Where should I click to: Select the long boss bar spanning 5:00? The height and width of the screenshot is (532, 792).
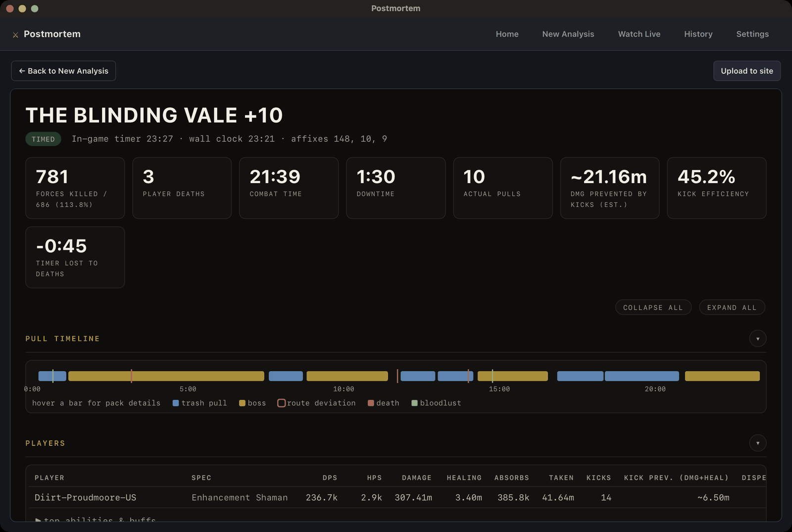pos(166,376)
